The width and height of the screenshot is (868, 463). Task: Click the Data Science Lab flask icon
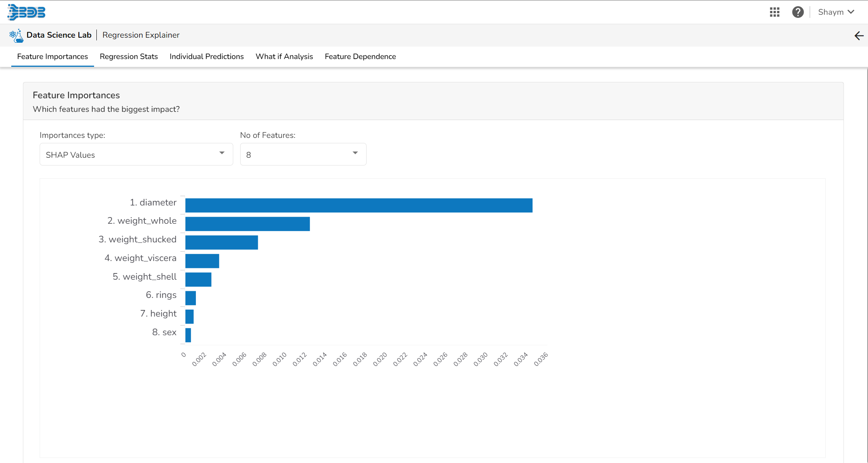pyautogui.click(x=16, y=35)
